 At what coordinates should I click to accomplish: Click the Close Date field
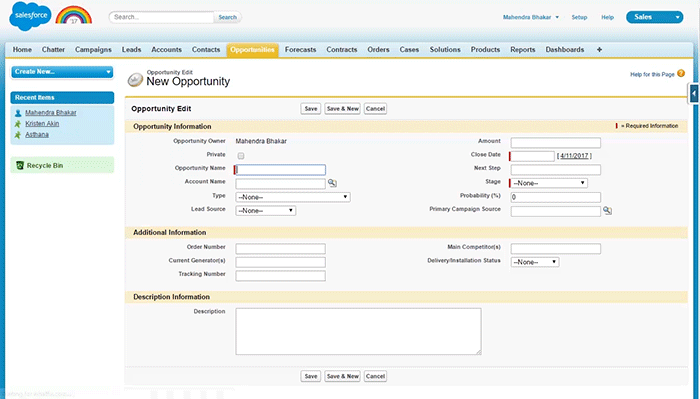coord(533,156)
